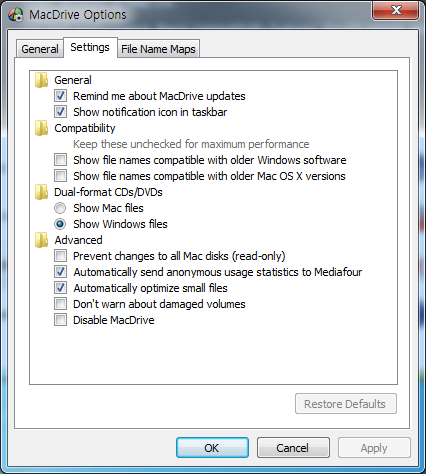Check Don't warn about damaged volumes
426x474 pixels.
[60, 304]
